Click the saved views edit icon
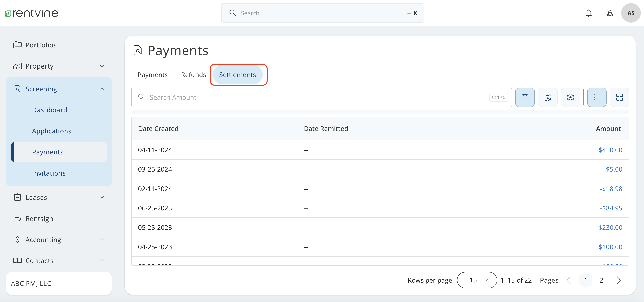 pyautogui.click(x=548, y=97)
